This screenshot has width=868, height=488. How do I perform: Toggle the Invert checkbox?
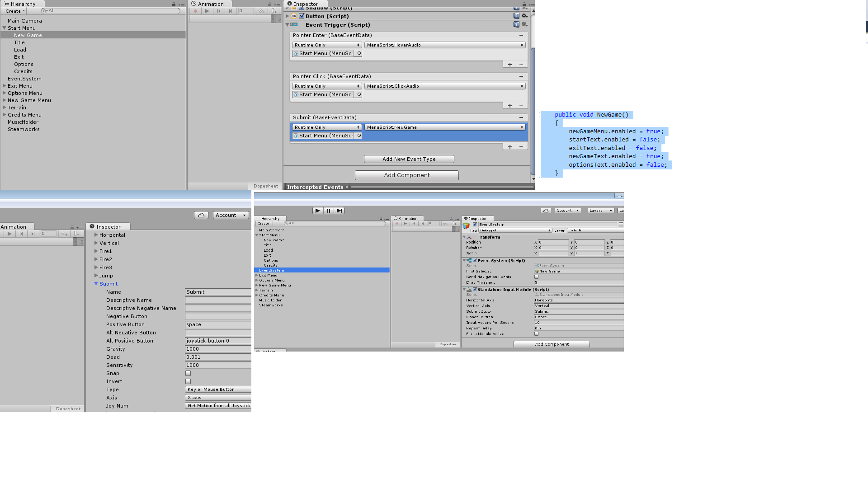(188, 381)
